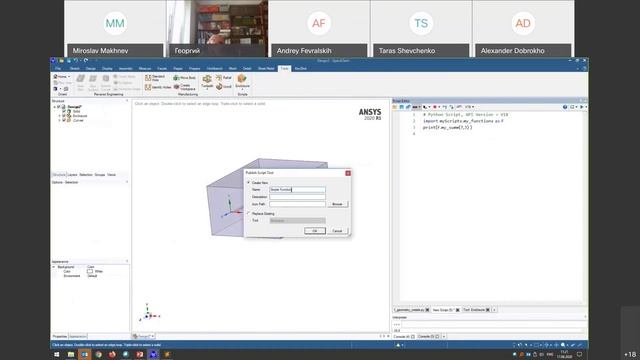Toggle the Console (4) checkbox
Viewport: 640px width, 360px height.
point(413,337)
